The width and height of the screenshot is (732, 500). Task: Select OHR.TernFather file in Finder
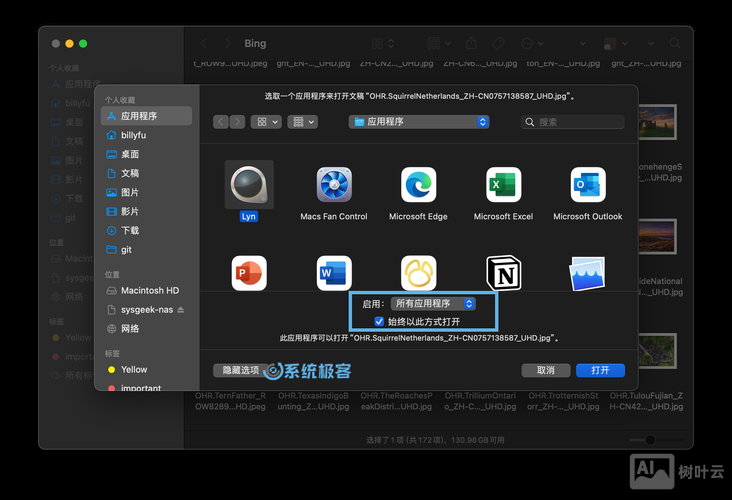pyautogui.click(x=230, y=401)
